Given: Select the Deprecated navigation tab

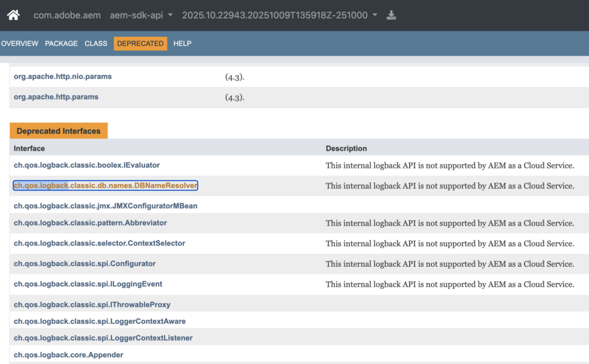Looking at the screenshot, I should coord(140,44).
